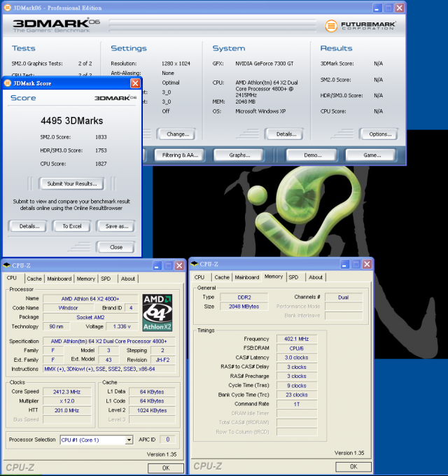This screenshot has width=448, height=476.
Task: Select SPD tab in right CPU-Z window
Action: 293,277
